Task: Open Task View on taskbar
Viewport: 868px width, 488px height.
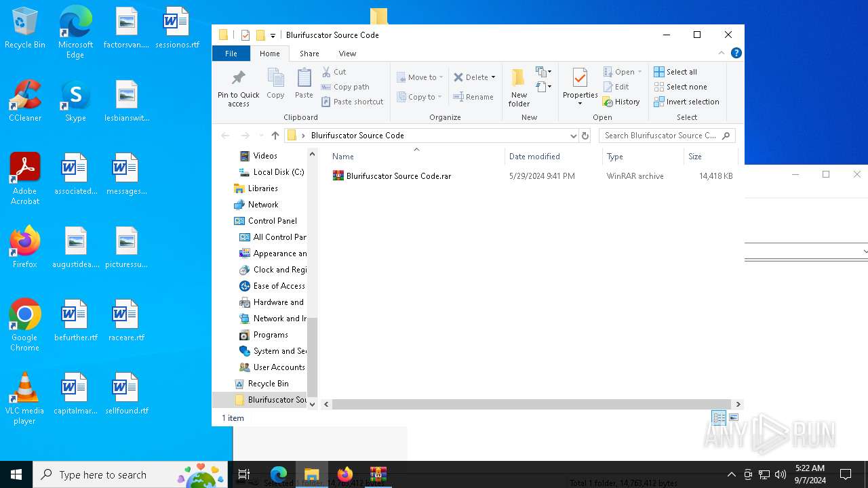Action: (x=244, y=474)
